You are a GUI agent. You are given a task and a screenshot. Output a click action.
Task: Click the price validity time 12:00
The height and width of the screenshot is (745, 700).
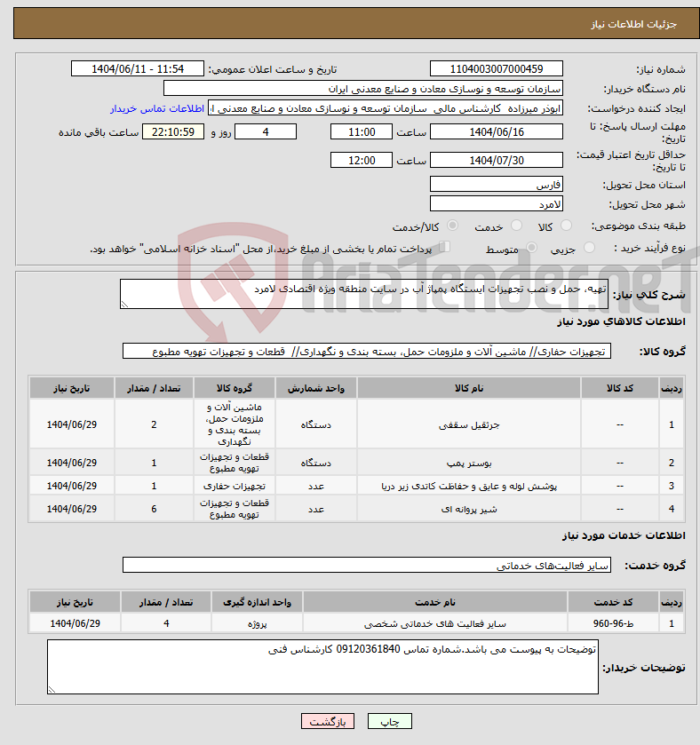362,160
